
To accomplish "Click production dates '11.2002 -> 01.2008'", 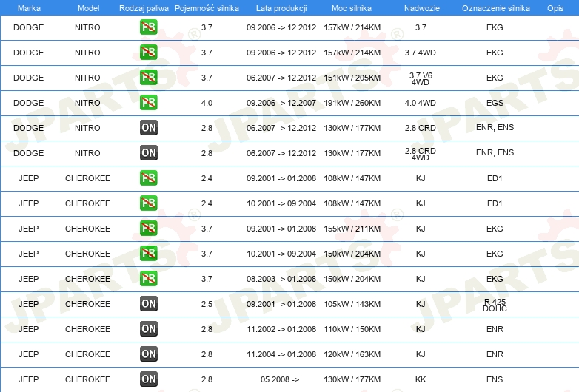I will pyautogui.click(x=281, y=329).
